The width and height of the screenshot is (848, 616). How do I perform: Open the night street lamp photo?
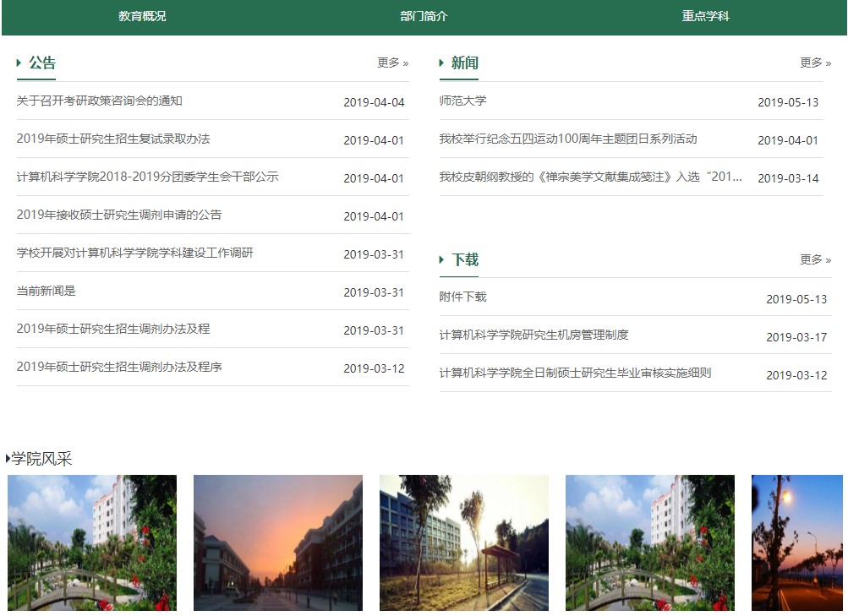click(796, 542)
